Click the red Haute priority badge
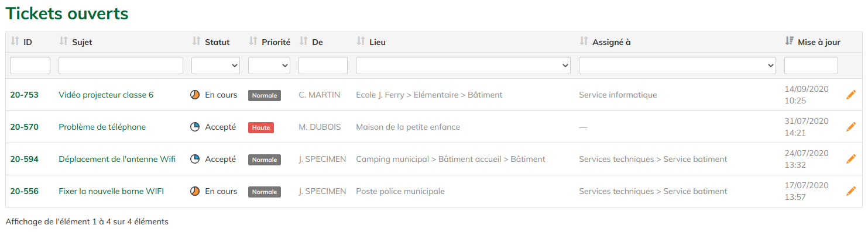 (261, 127)
